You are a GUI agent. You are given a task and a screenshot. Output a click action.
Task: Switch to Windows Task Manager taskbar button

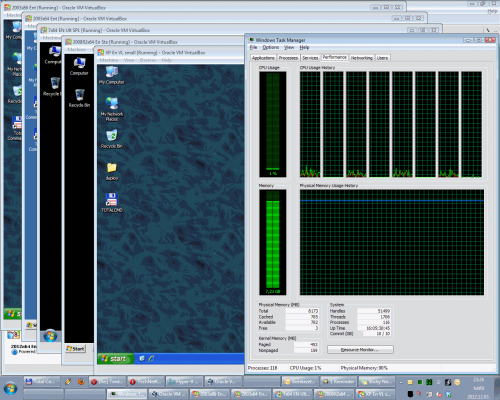point(127,394)
